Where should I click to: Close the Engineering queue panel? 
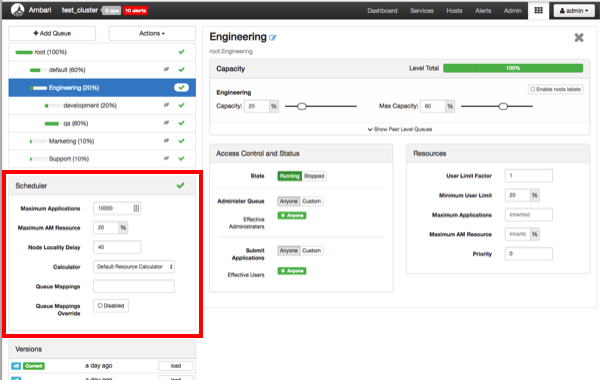click(579, 38)
